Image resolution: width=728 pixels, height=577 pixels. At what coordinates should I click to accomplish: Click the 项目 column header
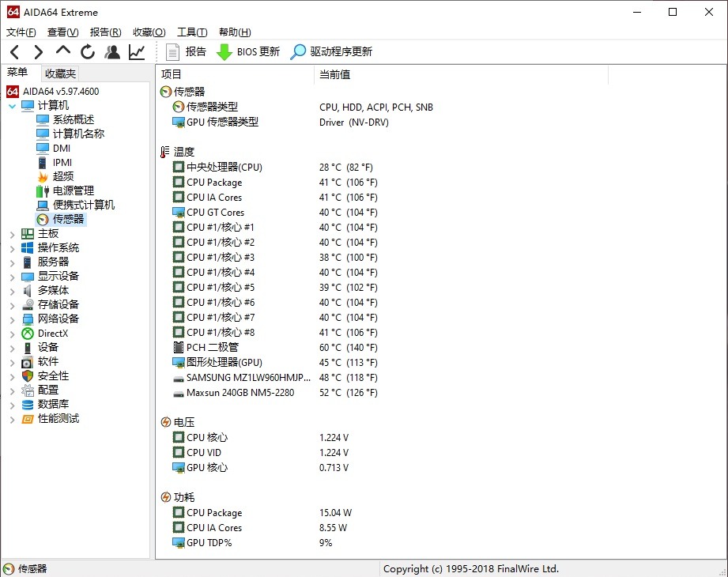(236, 74)
